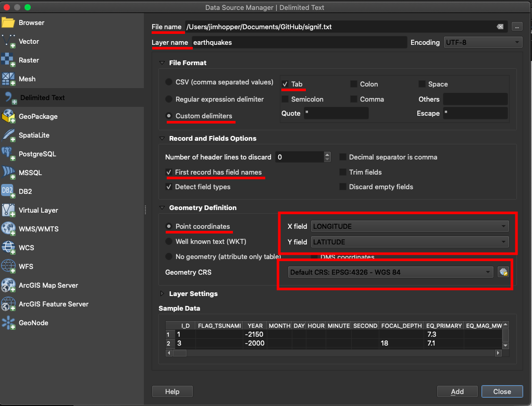Select the PostgreSQL elephant icon

pyautogui.click(x=9, y=154)
